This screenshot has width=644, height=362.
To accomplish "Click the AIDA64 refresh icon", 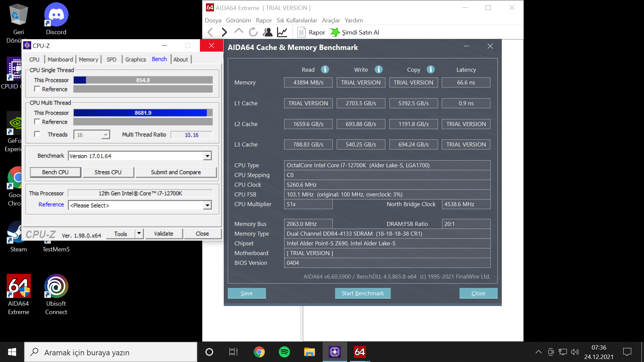I will tap(253, 32).
